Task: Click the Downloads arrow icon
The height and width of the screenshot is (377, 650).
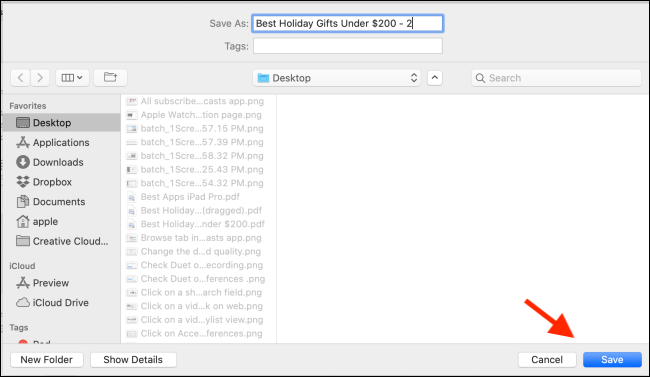Action: pyautogui.click(x=23, y=162)
